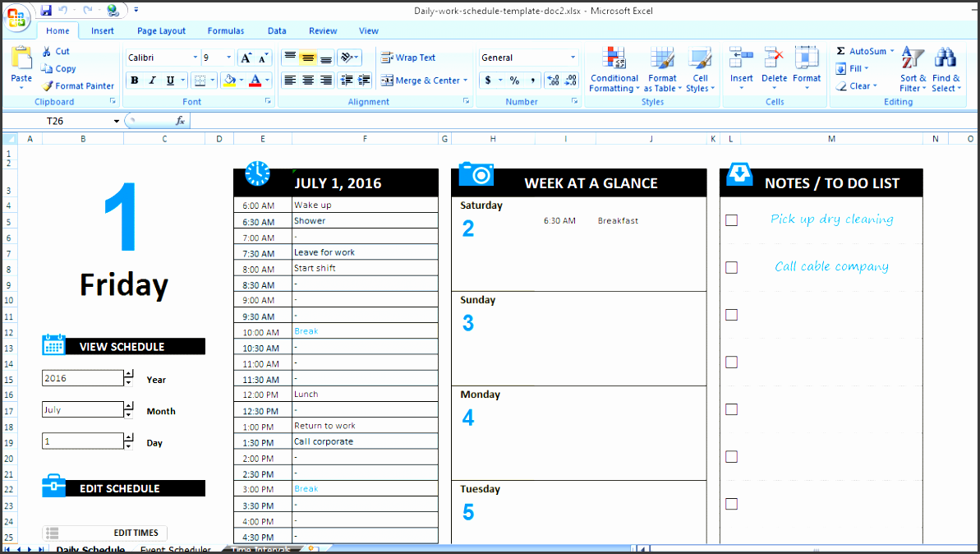Check the box next to Call cable company
This screenshot has width=980, height=554.
pos(731,267)
